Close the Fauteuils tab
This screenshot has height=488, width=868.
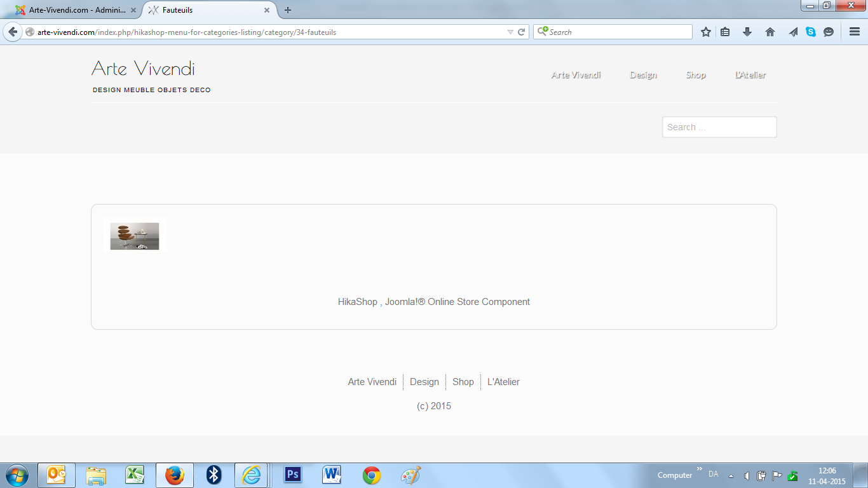(267, 10)
